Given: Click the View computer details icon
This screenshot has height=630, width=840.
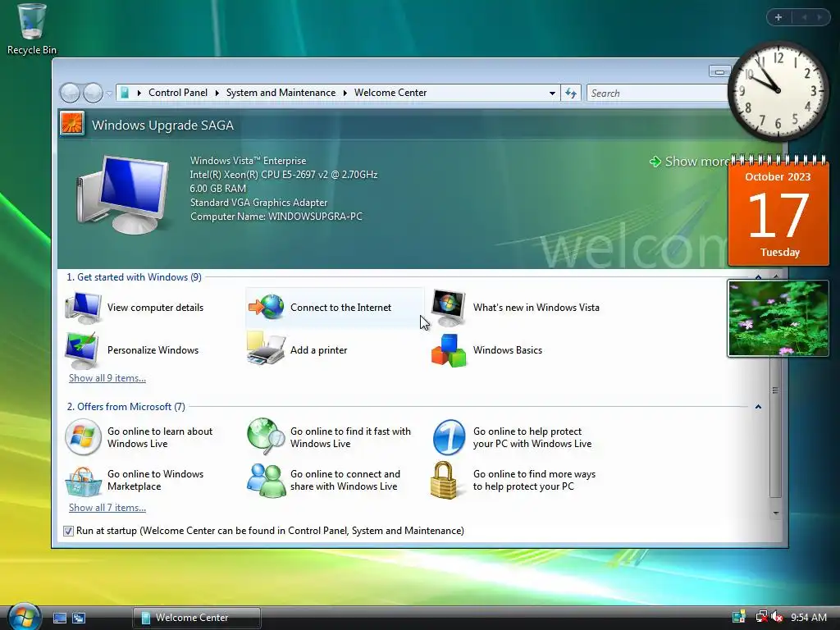Looking at the screenshot, I should coord(83,308).
